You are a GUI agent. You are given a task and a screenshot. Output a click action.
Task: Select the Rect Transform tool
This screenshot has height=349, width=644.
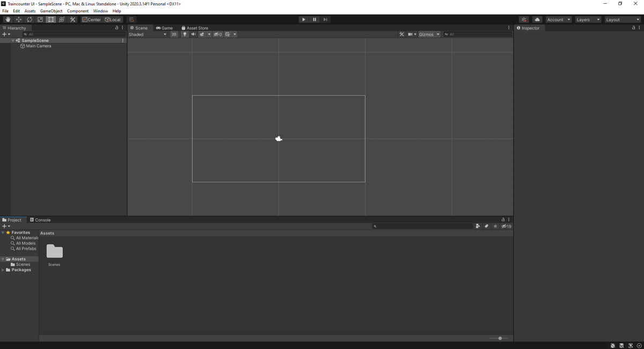[50, 19]
